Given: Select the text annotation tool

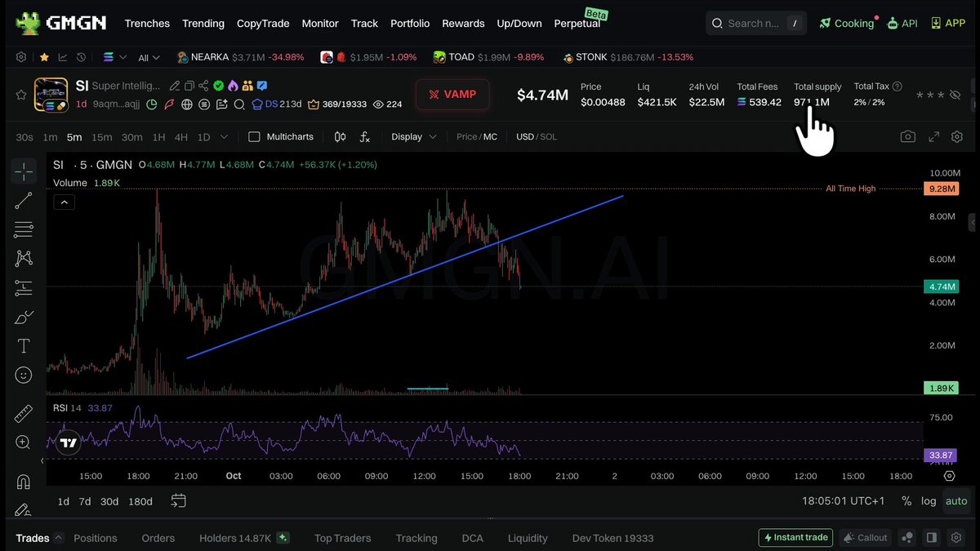Looking at the screenshot, I should [x=24, y=346].
